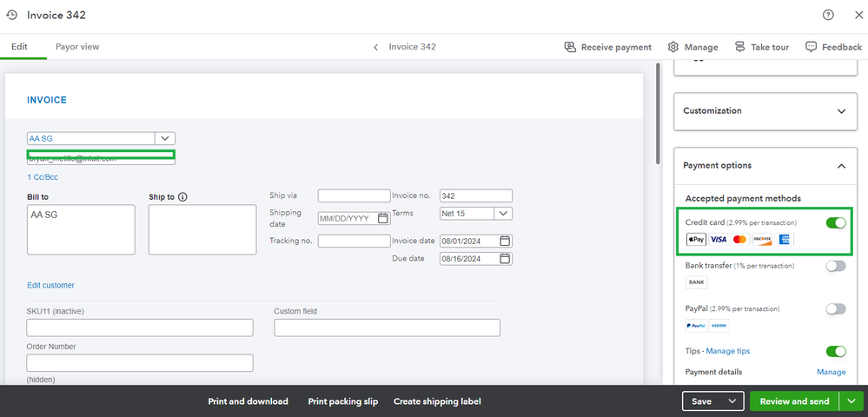
Task: Open the Review and send dropdown arrow
Action: [850, 401]
